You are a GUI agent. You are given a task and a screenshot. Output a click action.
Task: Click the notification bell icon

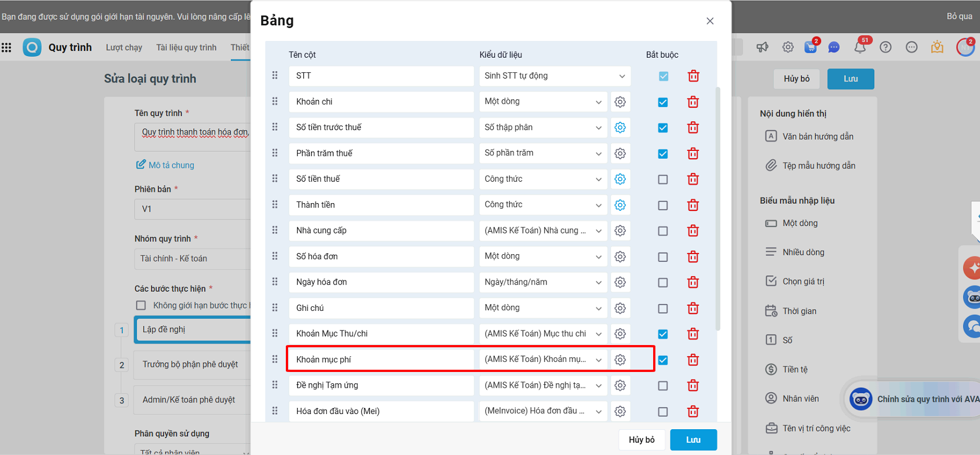pos(859,47)
